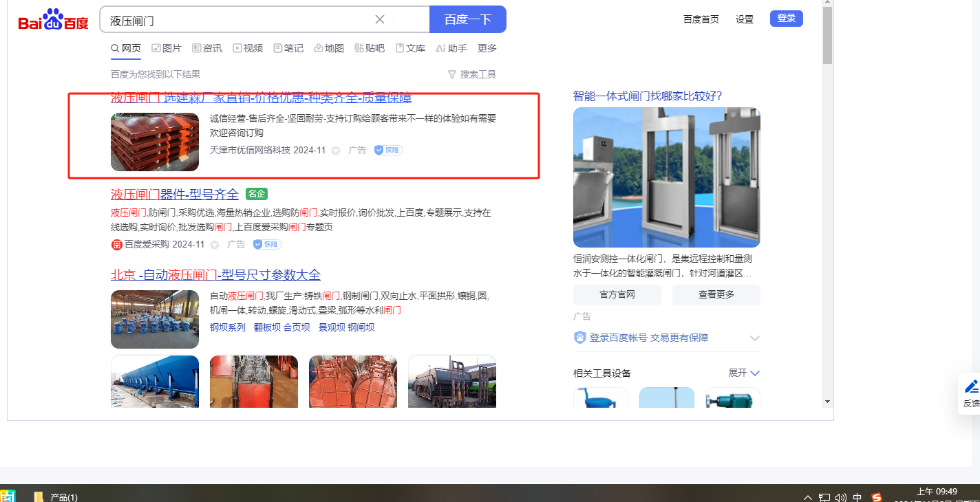This screenshot has height=502, width=980.
Task: Click the 官方官网 button
Action: tap(617, 294)
